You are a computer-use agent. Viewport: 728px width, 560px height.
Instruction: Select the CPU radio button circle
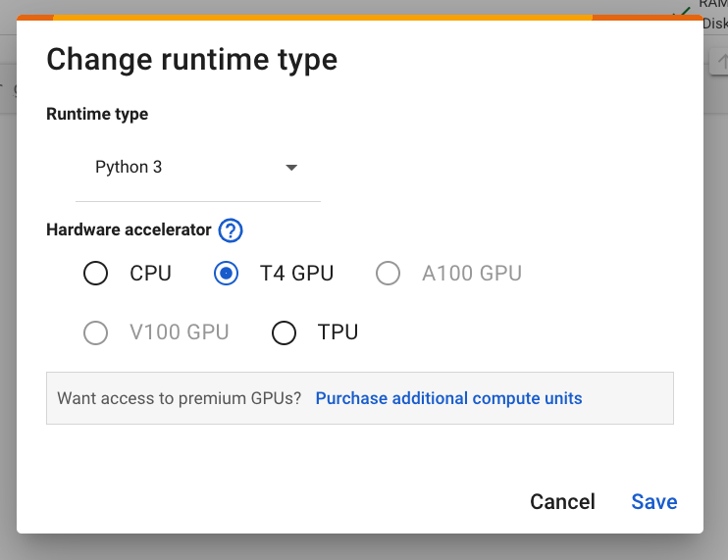pos(95,274)
